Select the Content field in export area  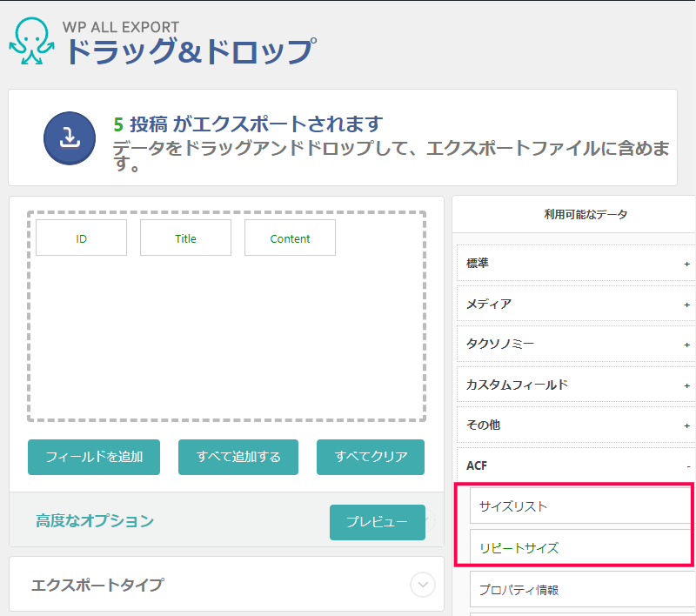(290, 238)
